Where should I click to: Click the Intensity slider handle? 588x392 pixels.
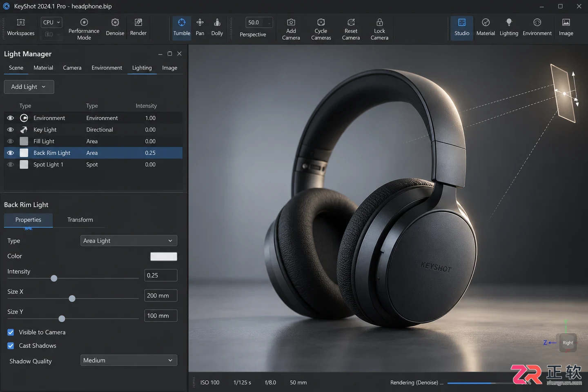pyautogui.click(x=54, y=278)
